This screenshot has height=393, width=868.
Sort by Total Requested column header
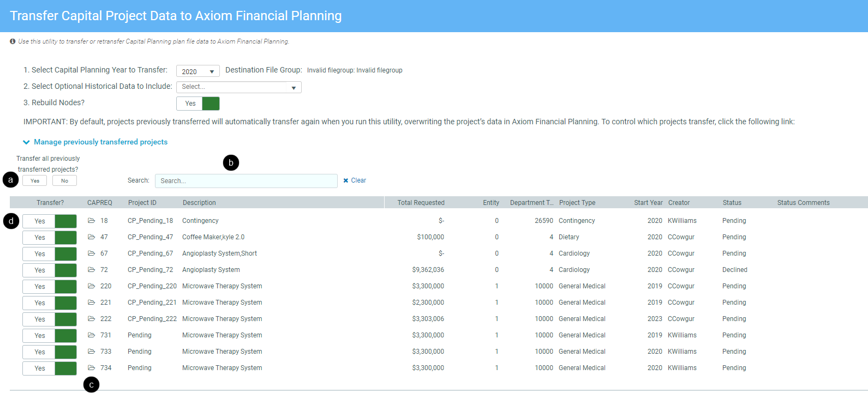pos(421,203)
